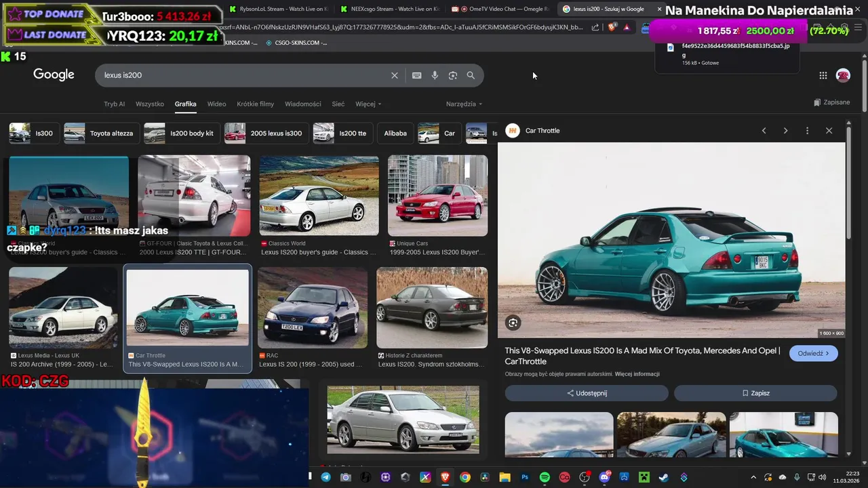Open the dark blue RAC Lexus thumbnail
Image resolution: width=868 pixels, height=488 pixels.
(313, 308)
